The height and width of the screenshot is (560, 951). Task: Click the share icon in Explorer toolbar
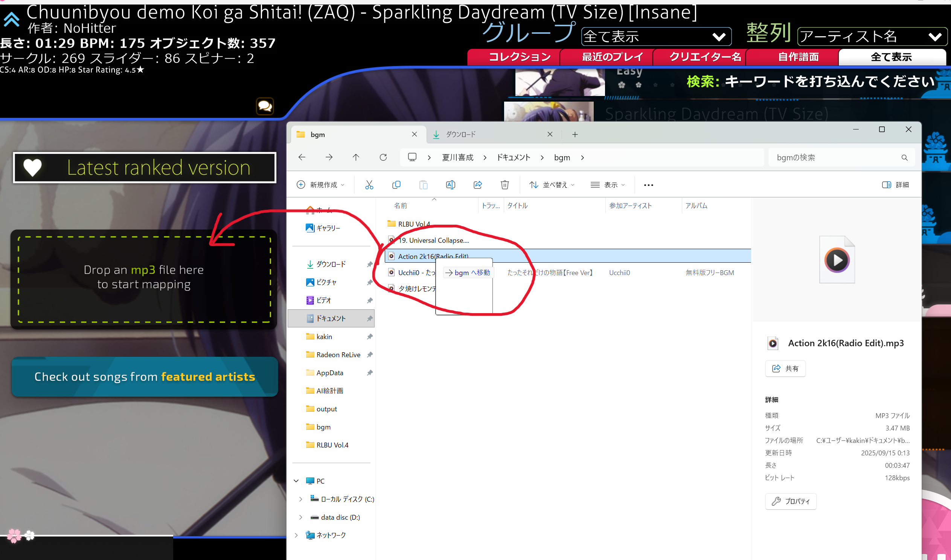[x=478, y=185]
